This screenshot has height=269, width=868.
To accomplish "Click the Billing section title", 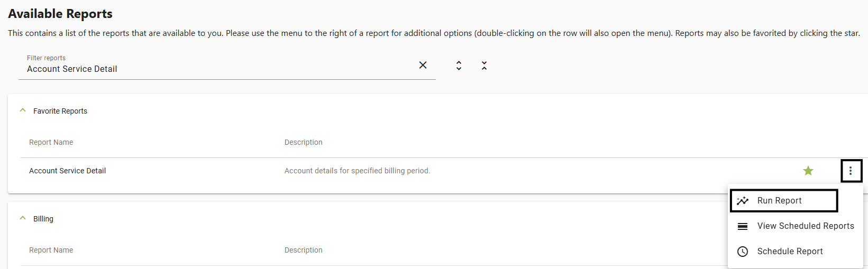I will [43, 219].
